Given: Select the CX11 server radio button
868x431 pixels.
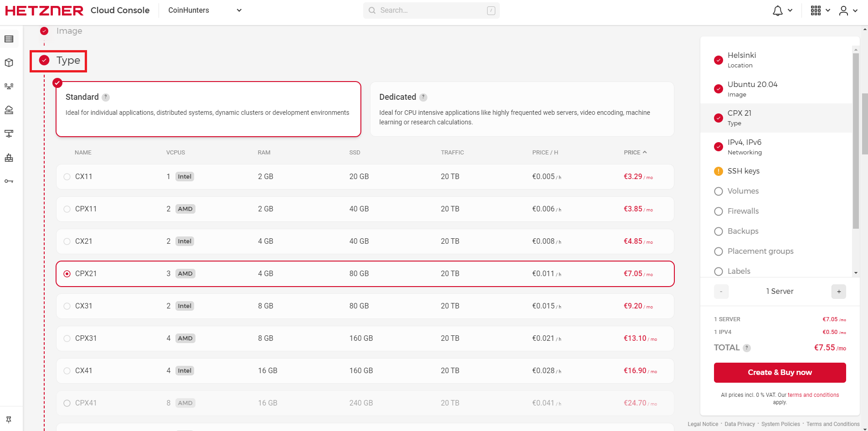Looking at the screenshot, I should (x=67, y=177).
